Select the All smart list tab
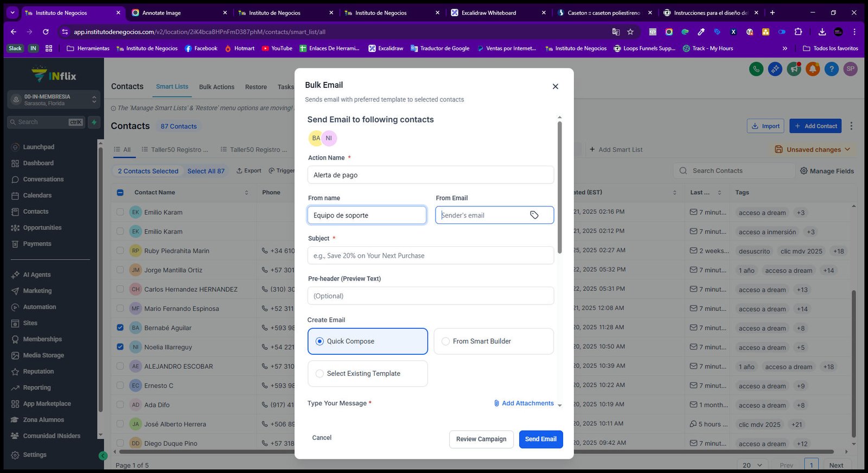868x473 pixels. tap(122, 150)
